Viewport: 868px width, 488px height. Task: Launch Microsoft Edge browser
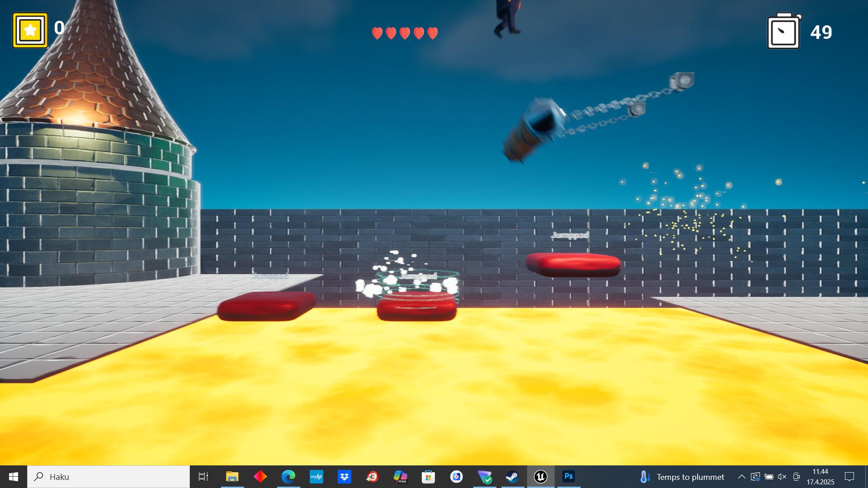pyautogui.click(x=288, y=477)
